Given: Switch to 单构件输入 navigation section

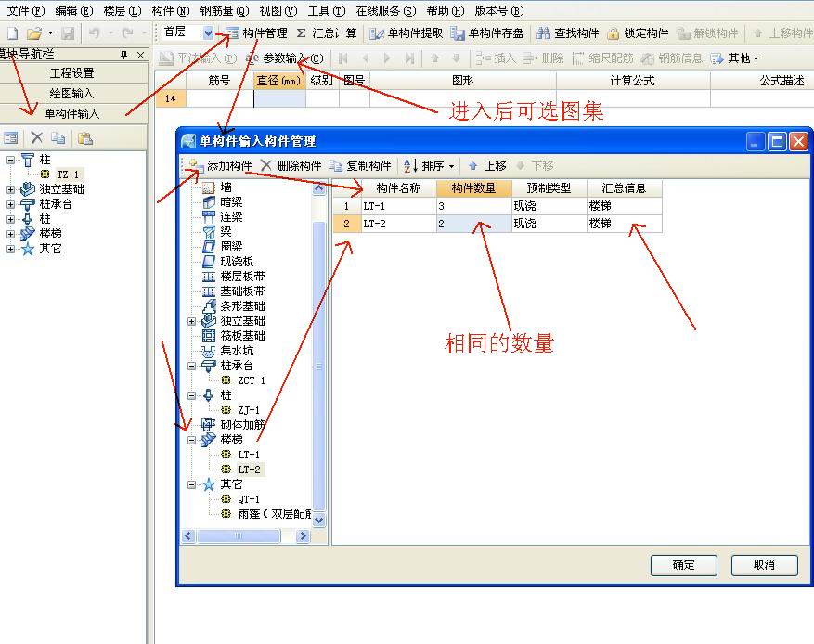Looking at the screenshot, I should coord(73,113).
